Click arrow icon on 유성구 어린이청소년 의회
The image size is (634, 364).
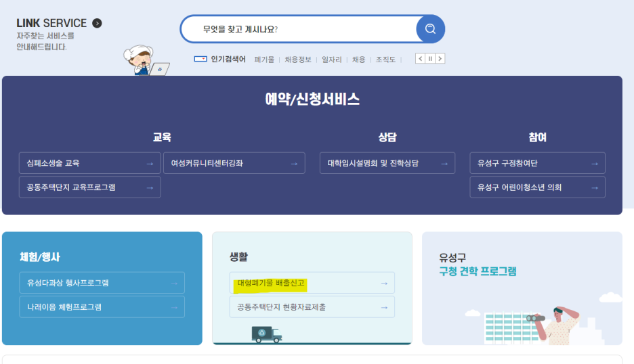(x=595, y=188)
